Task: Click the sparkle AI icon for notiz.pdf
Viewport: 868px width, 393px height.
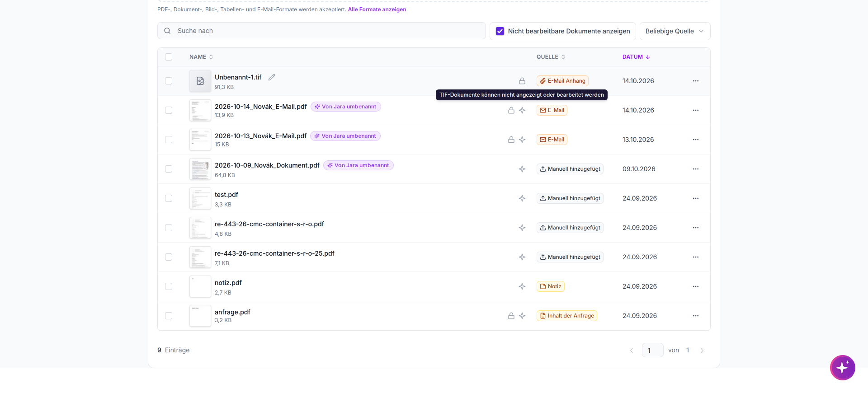Action: [522, 286]
